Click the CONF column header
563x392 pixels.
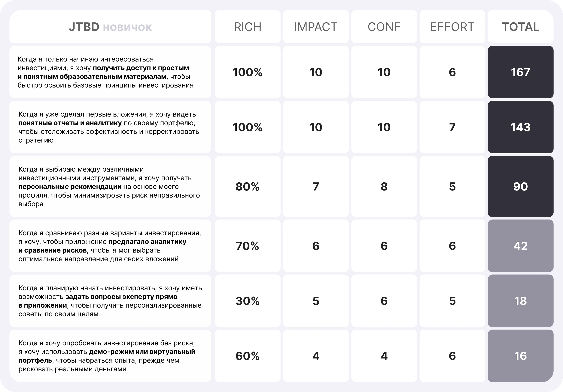point(384,27)
